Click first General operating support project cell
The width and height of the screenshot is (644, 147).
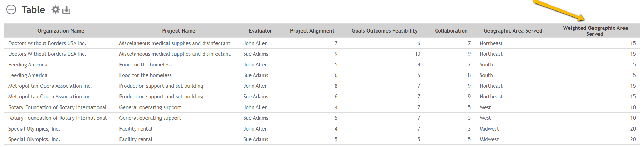coord(150,107)
